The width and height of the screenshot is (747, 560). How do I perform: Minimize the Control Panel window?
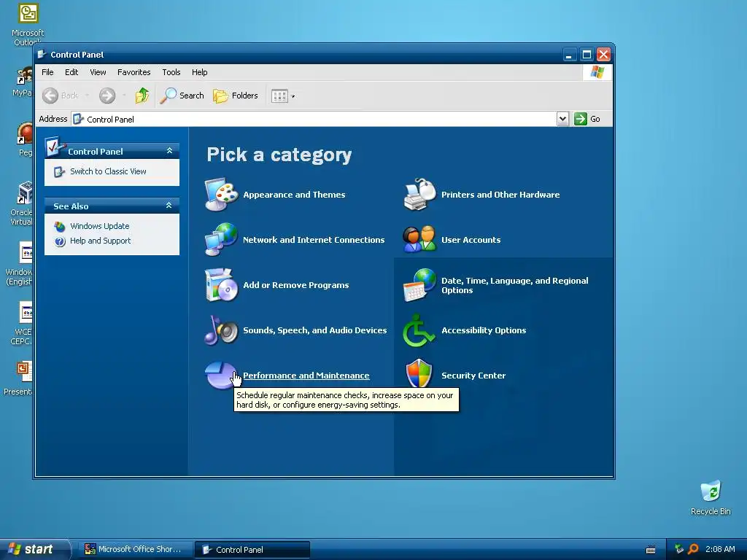click(x=569, y=55)
